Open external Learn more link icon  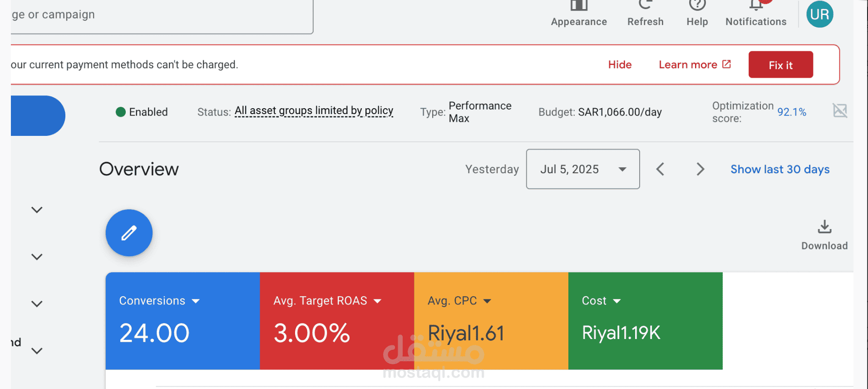(727, 64)
